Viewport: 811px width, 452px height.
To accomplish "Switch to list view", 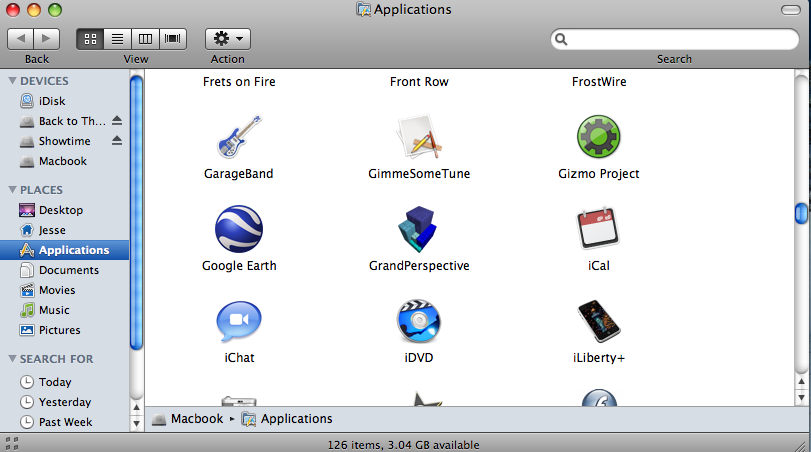I will pos(117,39).
